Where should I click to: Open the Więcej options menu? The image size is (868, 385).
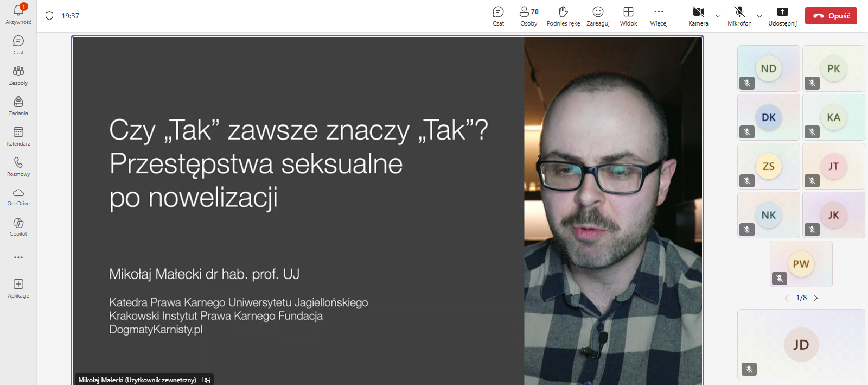click(659, 16)
